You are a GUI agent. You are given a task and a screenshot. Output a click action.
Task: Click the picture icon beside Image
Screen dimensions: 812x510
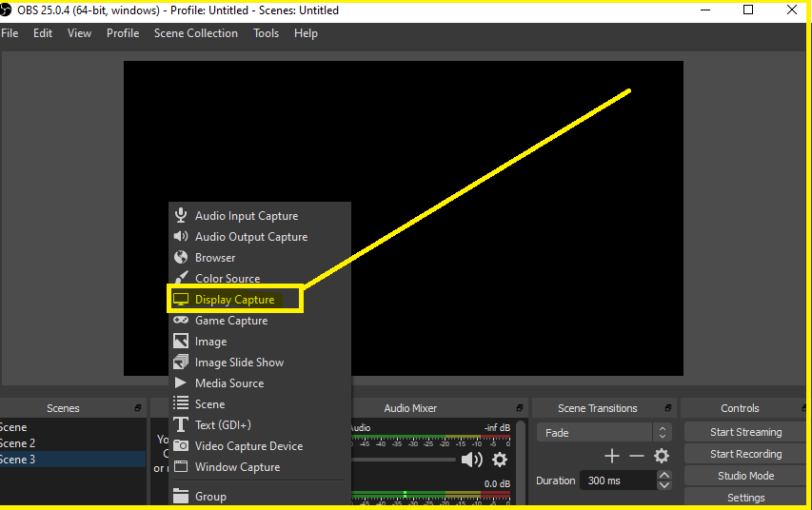[x=181, y=342]
